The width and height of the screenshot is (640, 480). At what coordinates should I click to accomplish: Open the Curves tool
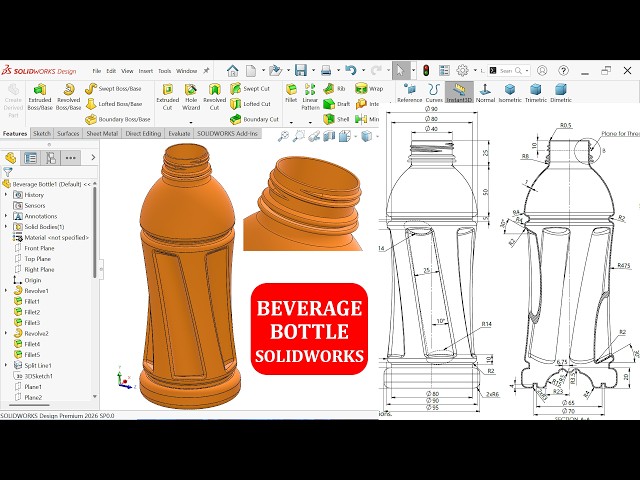[434, 93]
